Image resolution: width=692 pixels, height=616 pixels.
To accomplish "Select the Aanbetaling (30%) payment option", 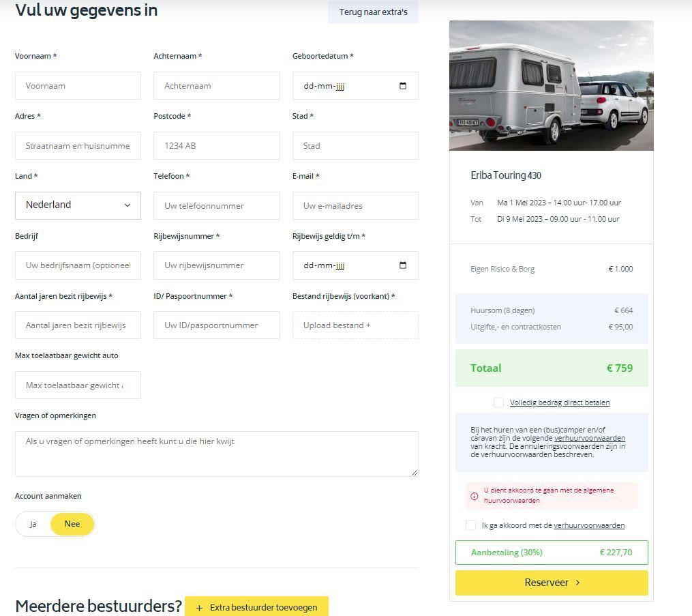I will click(552, 553).
